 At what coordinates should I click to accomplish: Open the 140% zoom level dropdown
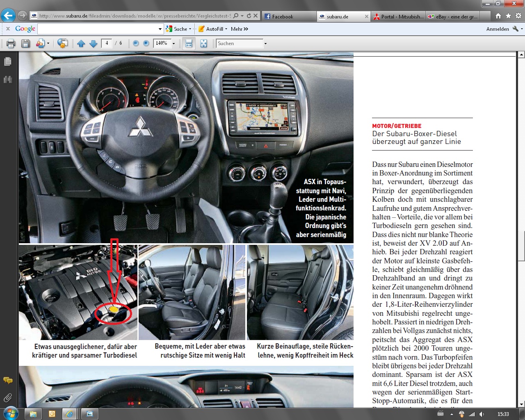(x=173, y=43)
